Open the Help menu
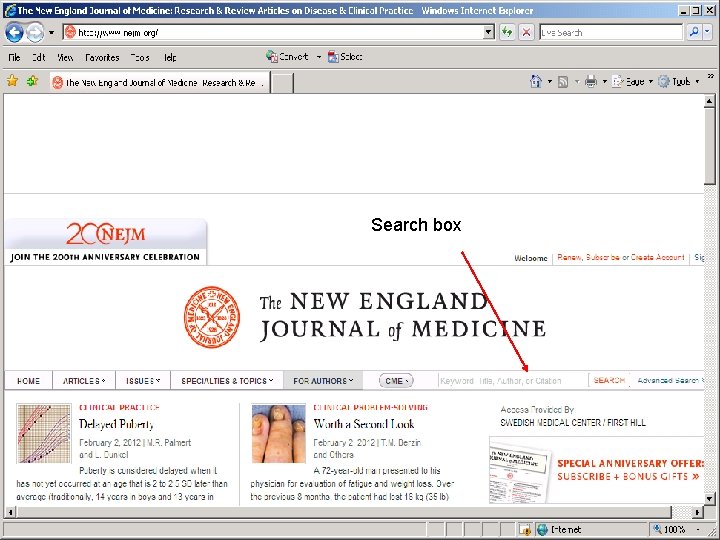The image size is (720, 540). coord(170,57)
